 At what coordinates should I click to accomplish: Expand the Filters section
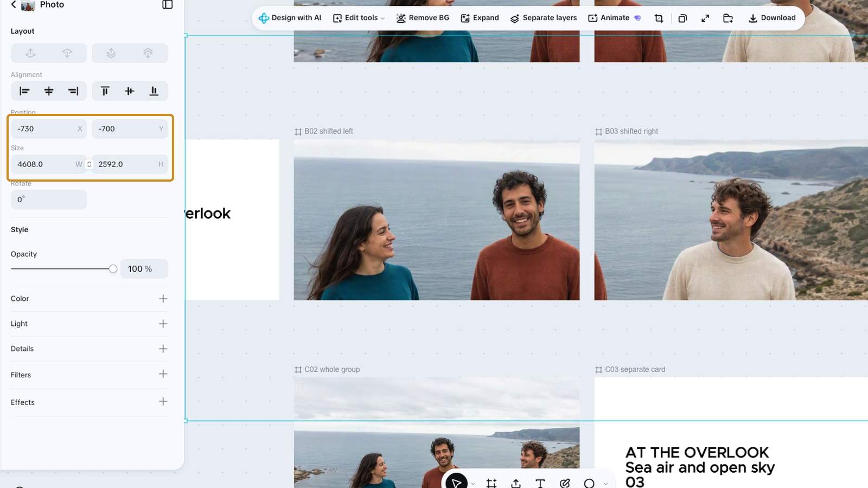pos(163,374)
